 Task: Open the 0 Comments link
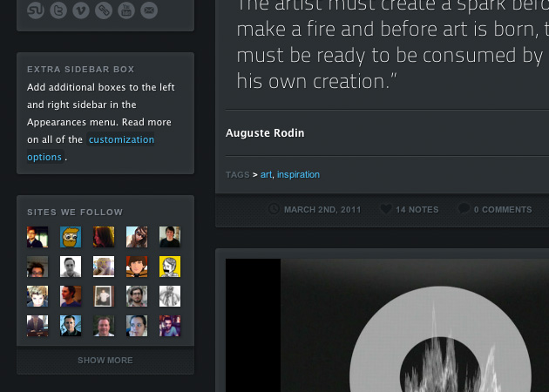tap(502, 209)
